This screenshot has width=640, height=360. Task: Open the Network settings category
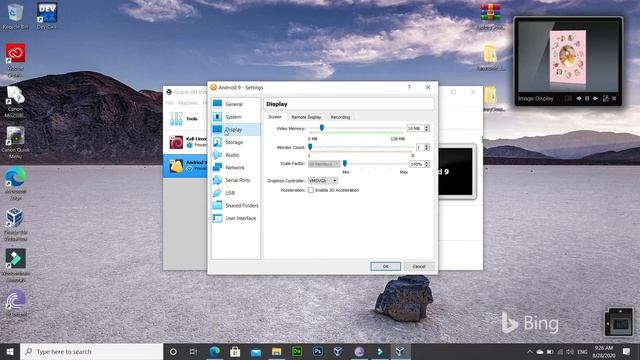click(x=236, y=167)
